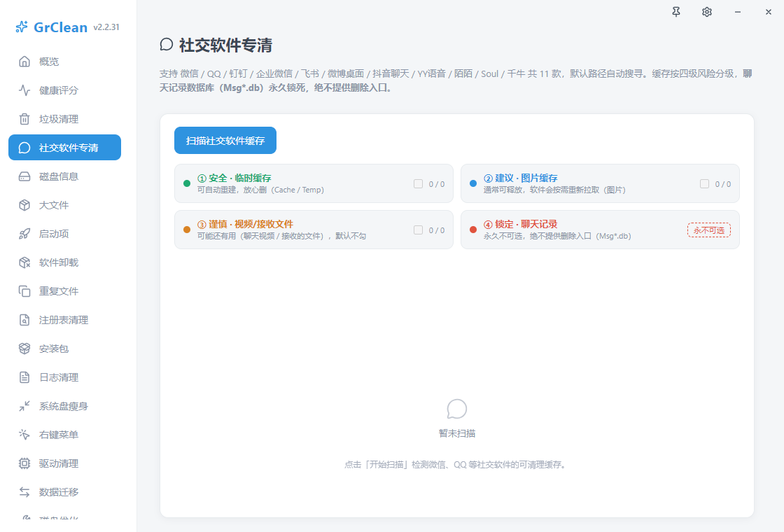Click the swap arrows icon beside 数据迁移
The image size is (784, 532).
[x=24, y=492]
